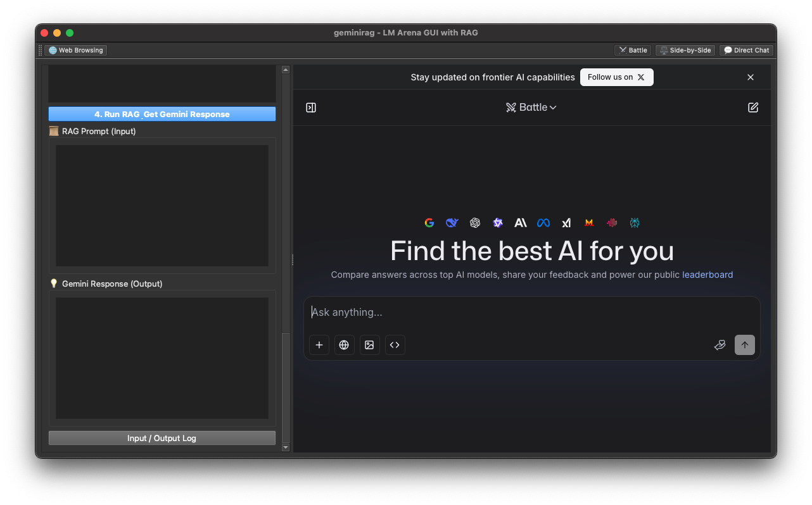Screen dimensions: 812x505
Task: Open the leaderboard link
Action: coord(707,275)
